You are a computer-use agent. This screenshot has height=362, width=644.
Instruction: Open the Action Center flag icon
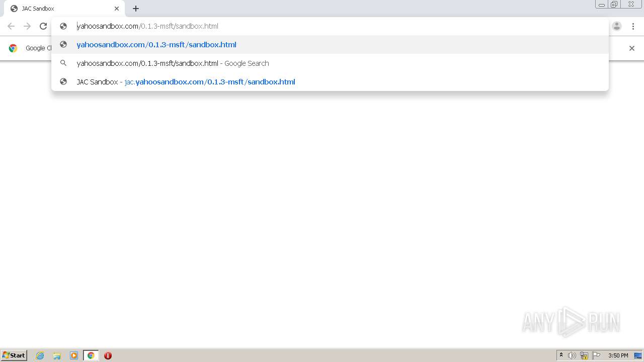coord(596,355)
